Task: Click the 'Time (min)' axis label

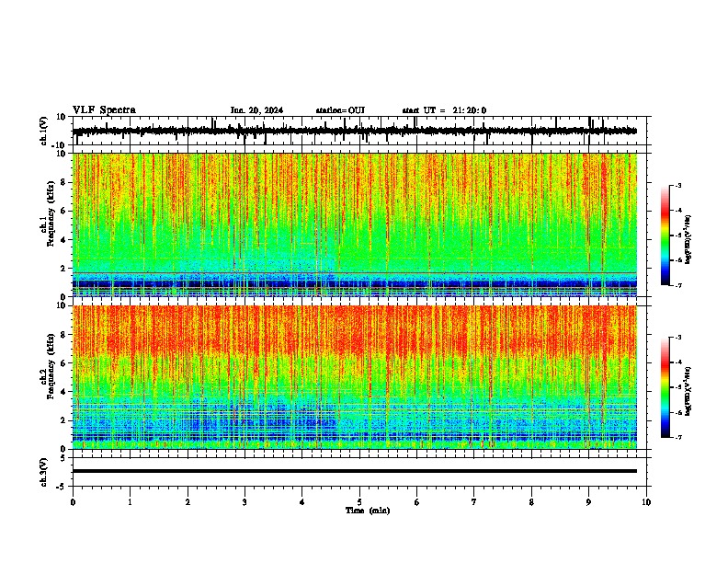Action: click(368, 511)
